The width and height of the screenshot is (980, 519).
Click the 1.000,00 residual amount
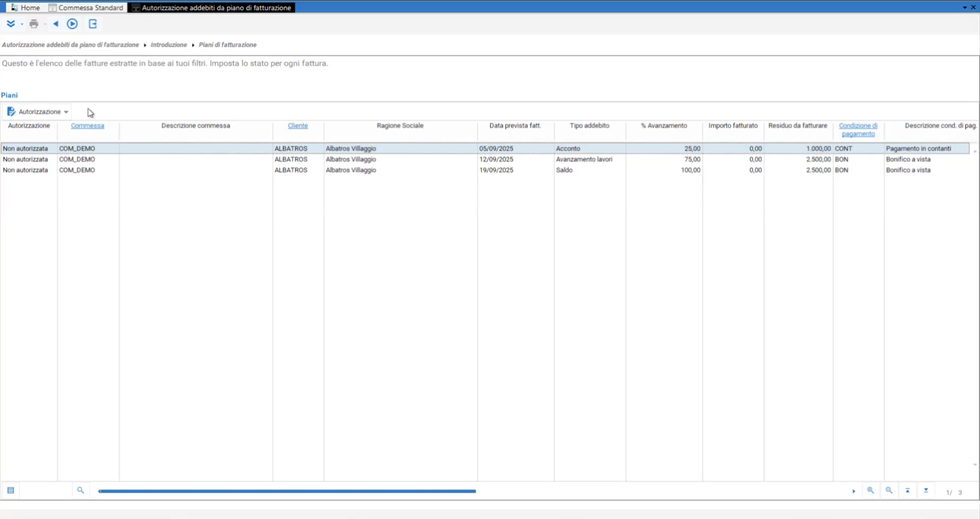pos(818,148)
